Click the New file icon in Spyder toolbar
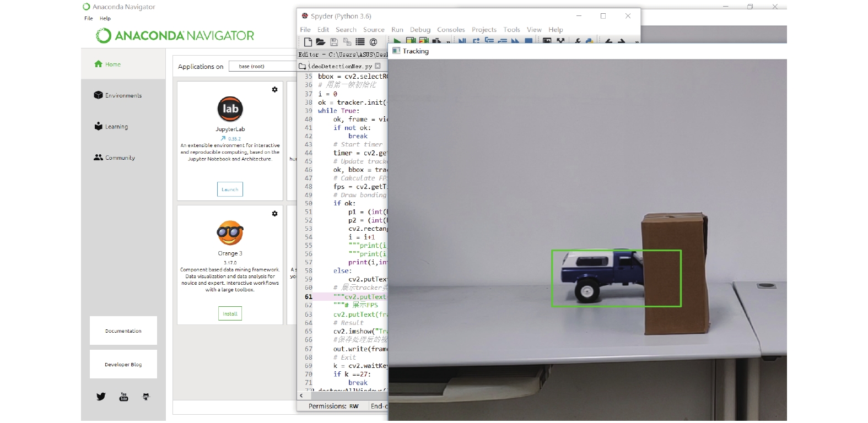The height and width of the screenshot is (423, 868). (308, 42)
